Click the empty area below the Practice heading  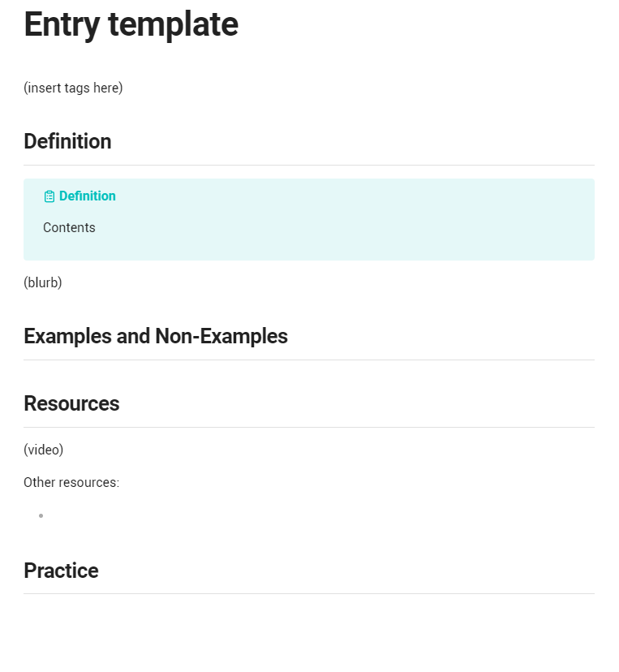(309, 630)
